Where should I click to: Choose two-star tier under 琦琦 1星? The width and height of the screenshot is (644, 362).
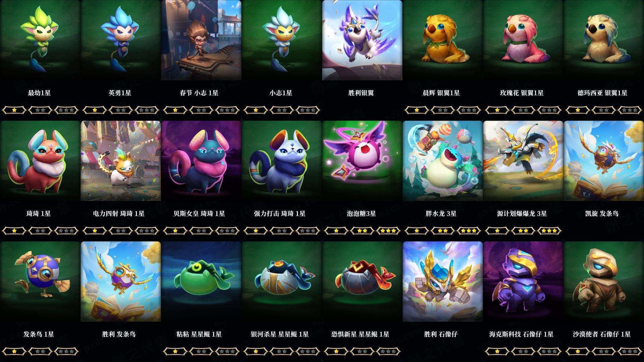[x=40, y=231]
